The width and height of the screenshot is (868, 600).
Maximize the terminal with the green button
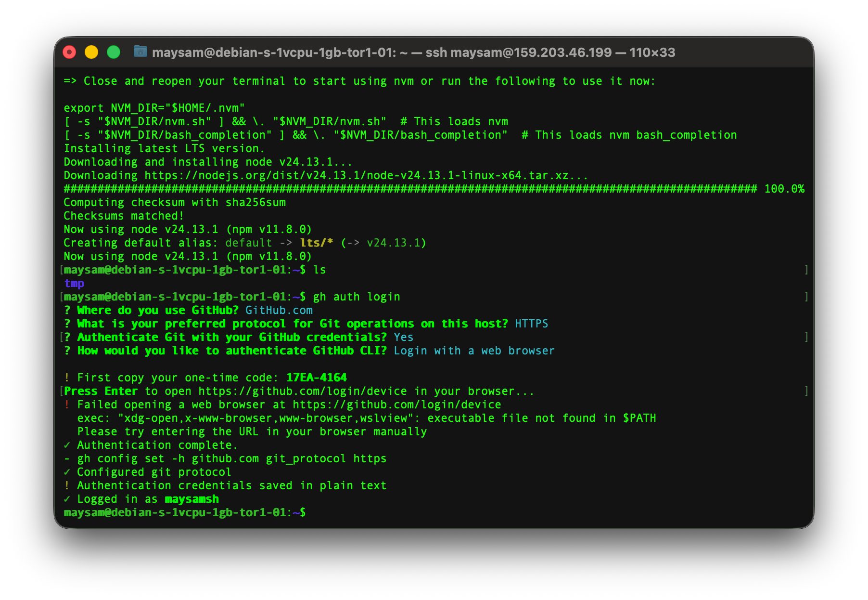pyautogui.click(x=114, y=52)
